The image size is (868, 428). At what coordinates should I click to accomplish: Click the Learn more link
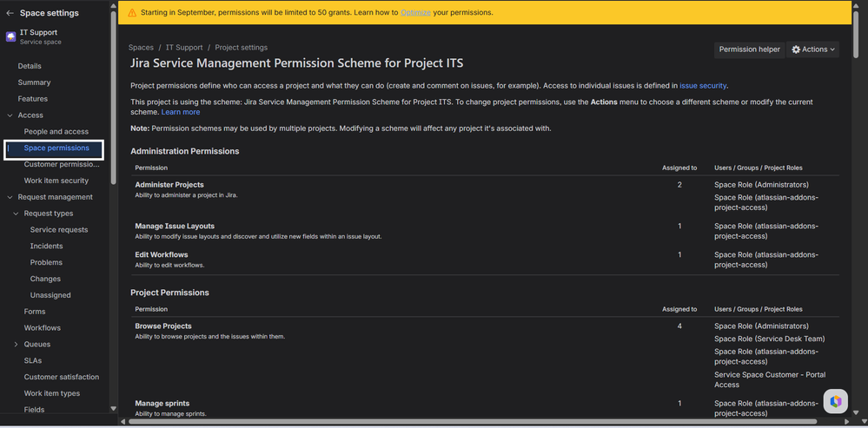(x=181, y=112)
